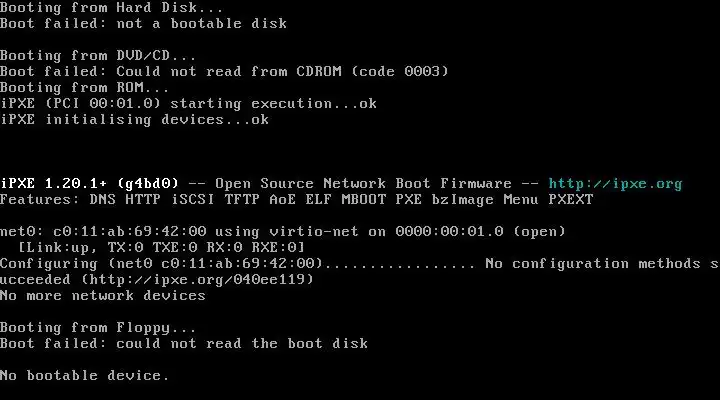This screenshot has height=400, width=720.
Task: Click the virtio-net driver text
Action: click(x=314, y=231)
